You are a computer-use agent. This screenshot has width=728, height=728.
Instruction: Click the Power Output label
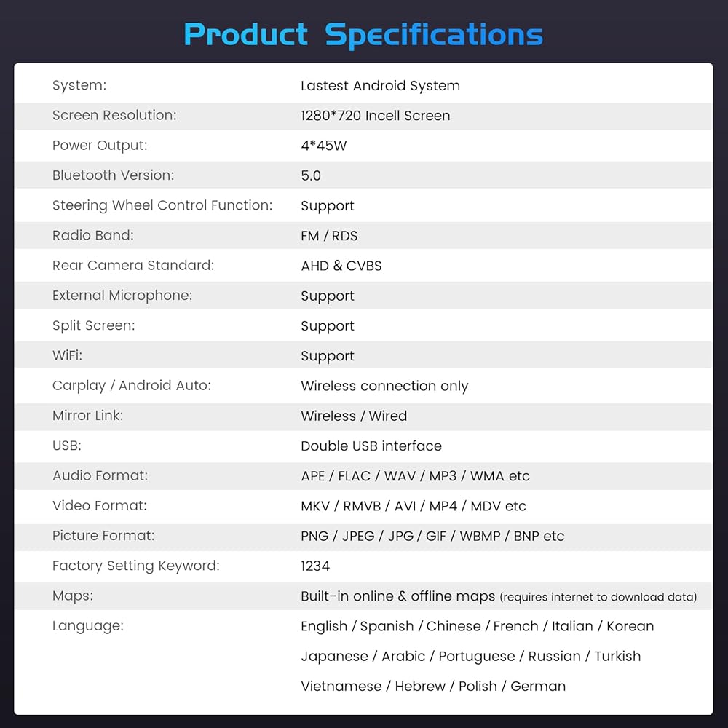[x=100, y=145]
